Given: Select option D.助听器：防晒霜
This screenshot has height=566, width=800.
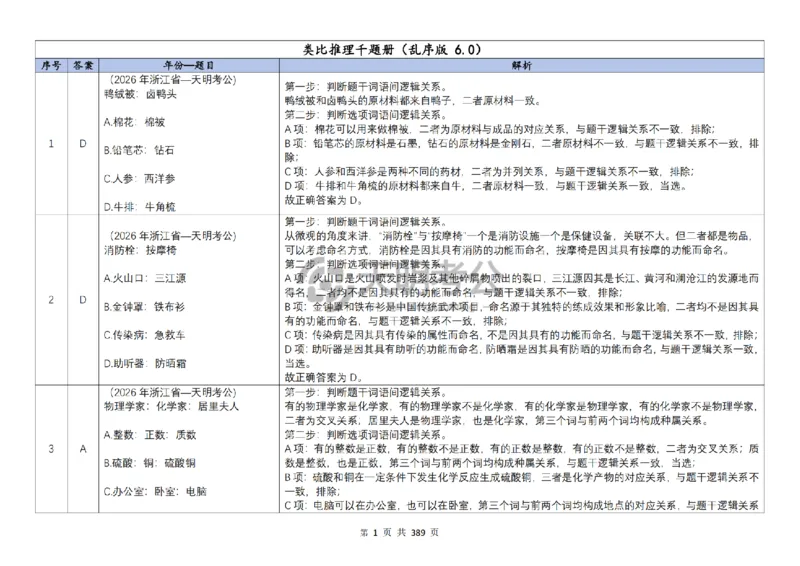Looking at the screenshot, I should tap(145, 363).
